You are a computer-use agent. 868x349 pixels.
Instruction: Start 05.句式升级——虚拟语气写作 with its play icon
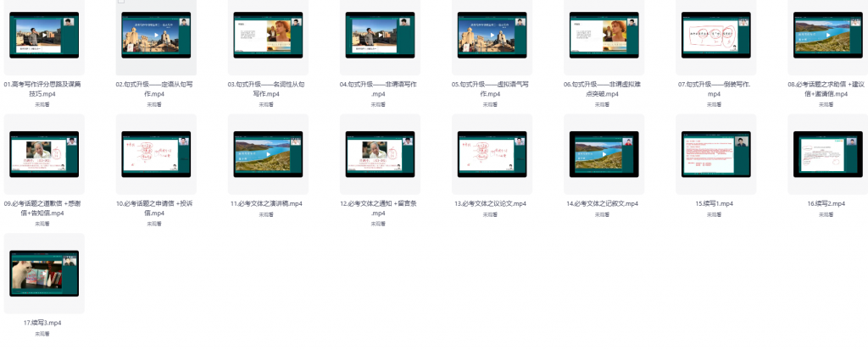[x=490, y=35]
